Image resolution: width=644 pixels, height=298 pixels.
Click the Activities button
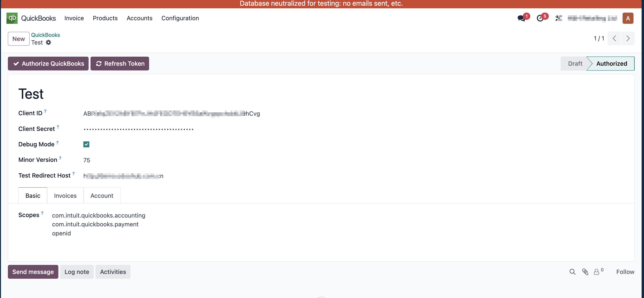pyautogui.click(x=113, y=272)
